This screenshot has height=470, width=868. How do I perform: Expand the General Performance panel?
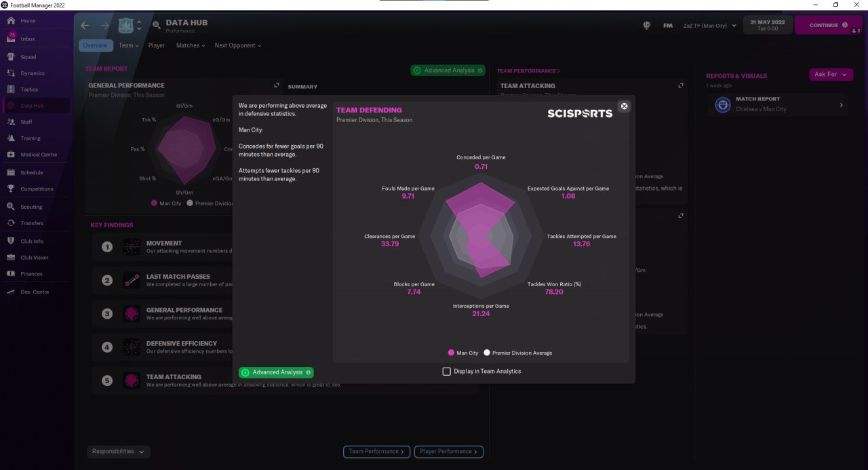(x=277, y=85)
